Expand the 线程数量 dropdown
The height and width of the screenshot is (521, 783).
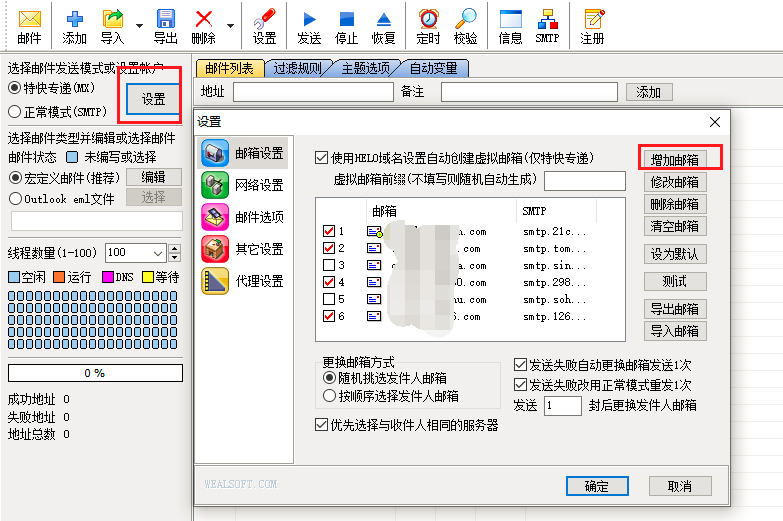pos(158,253)
